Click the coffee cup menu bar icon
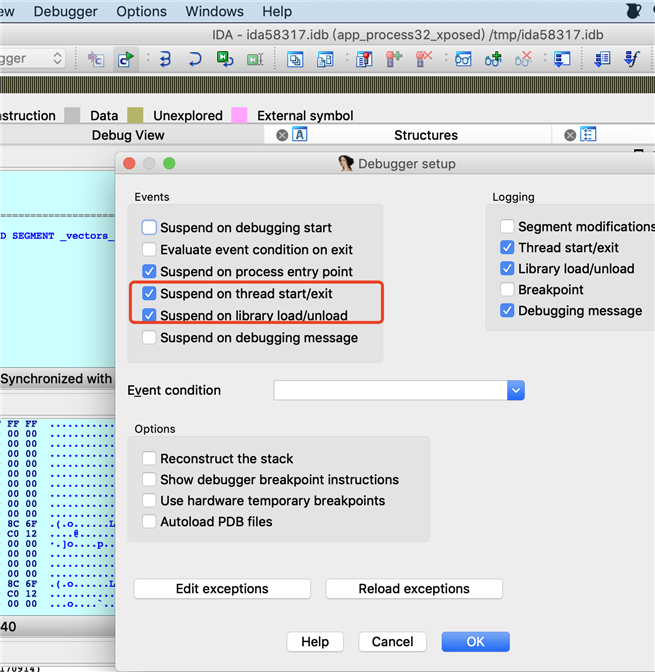The width and height of the screenshot is (655, 672). coord(634,11)
